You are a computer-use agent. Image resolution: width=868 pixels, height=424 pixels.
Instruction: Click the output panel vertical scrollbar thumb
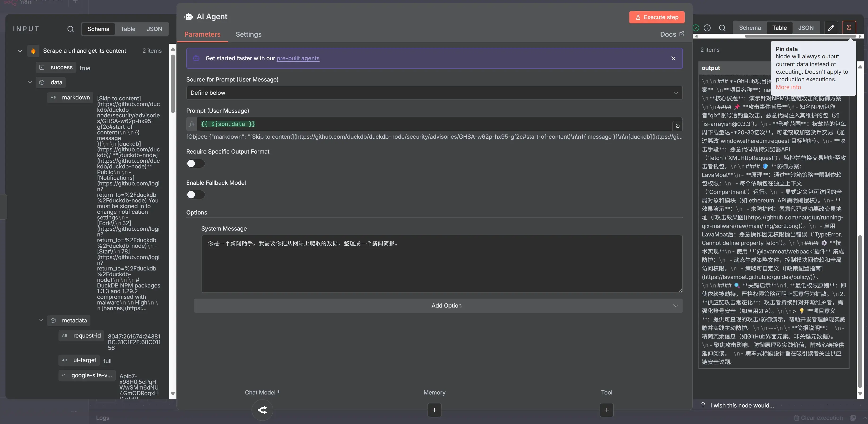860,311
